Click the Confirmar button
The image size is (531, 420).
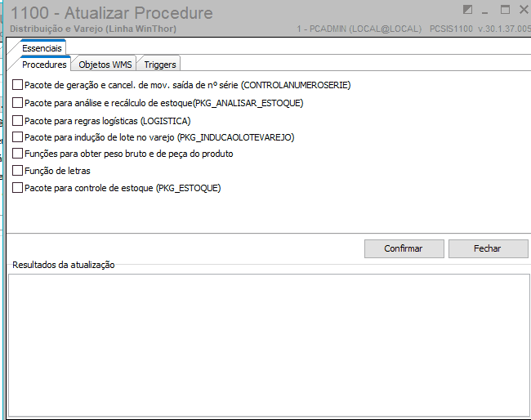pyautogui.click(x=404, y=248)
